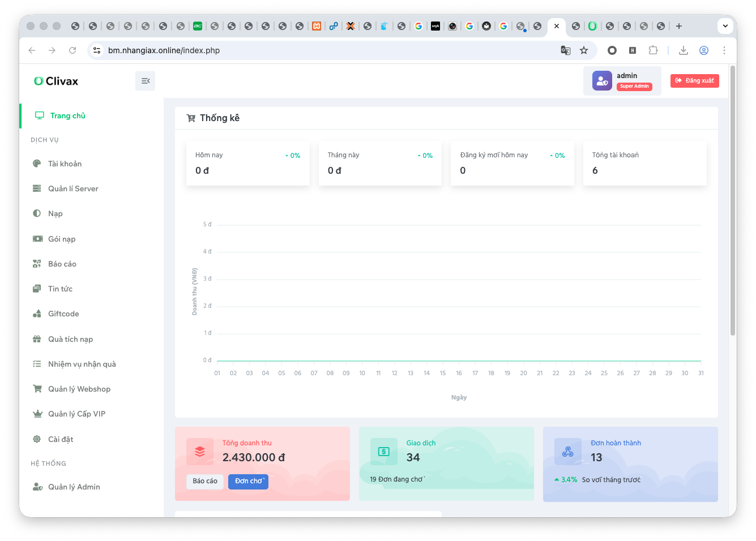The width and height of the screenshot is (756, 541).
Task: Bookmark this page with the star icon
Action: 584,50
